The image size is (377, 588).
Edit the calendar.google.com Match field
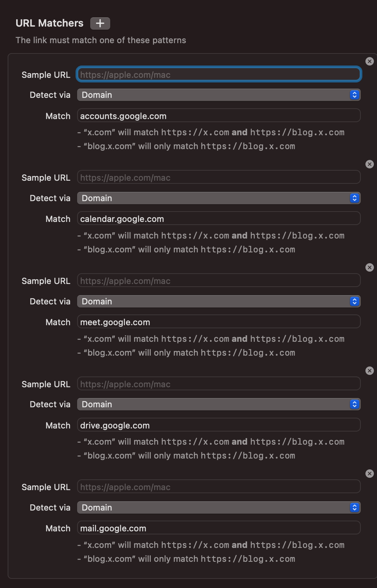tap(219, 218)
